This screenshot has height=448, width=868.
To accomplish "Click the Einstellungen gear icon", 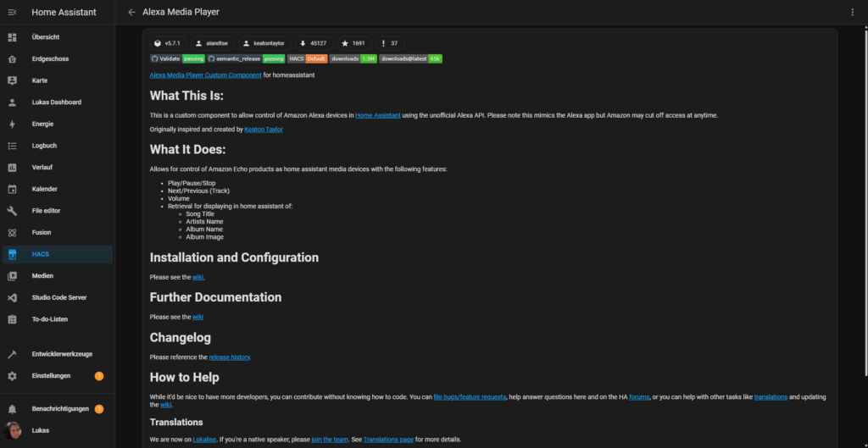I will tap(12, 376).
